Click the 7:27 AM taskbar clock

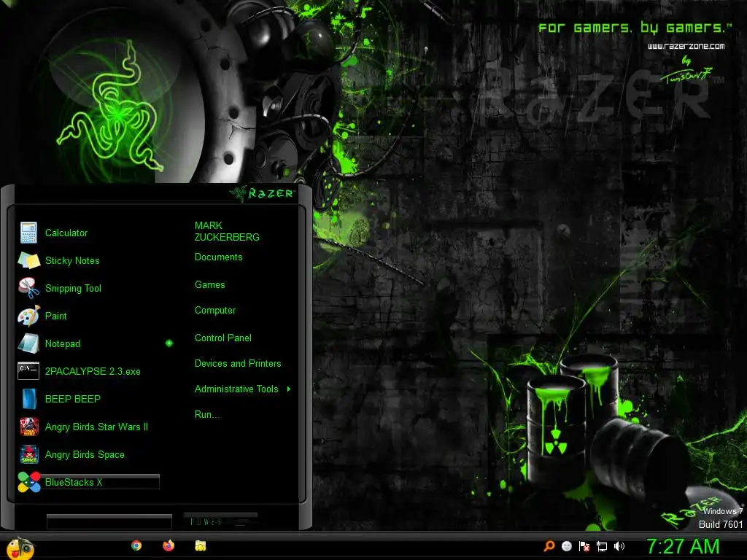click(x=683, y=546)
